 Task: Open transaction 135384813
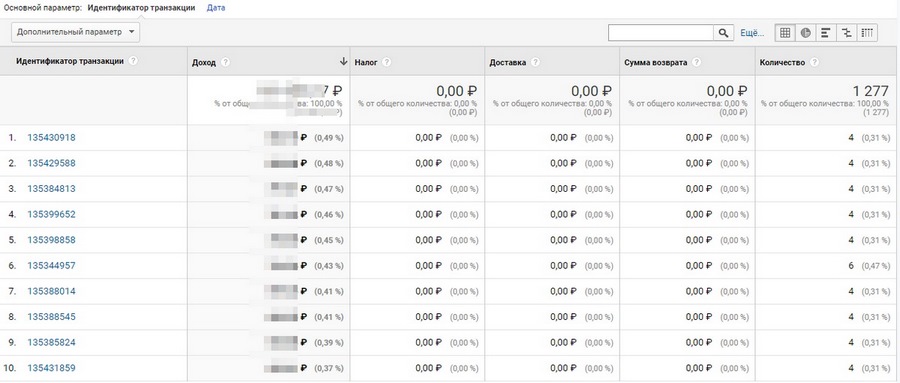(51, 189)
